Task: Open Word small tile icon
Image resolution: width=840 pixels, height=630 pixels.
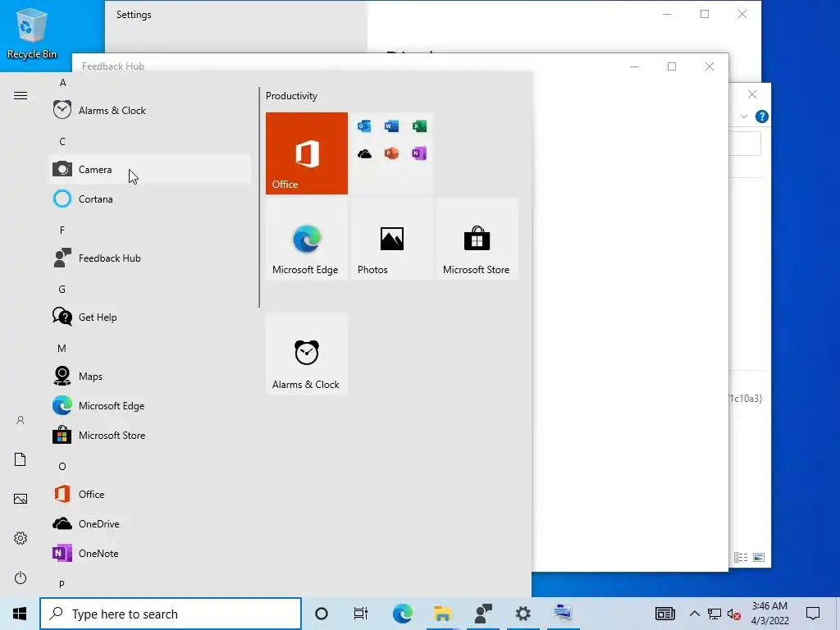Action: click(391, 126)
